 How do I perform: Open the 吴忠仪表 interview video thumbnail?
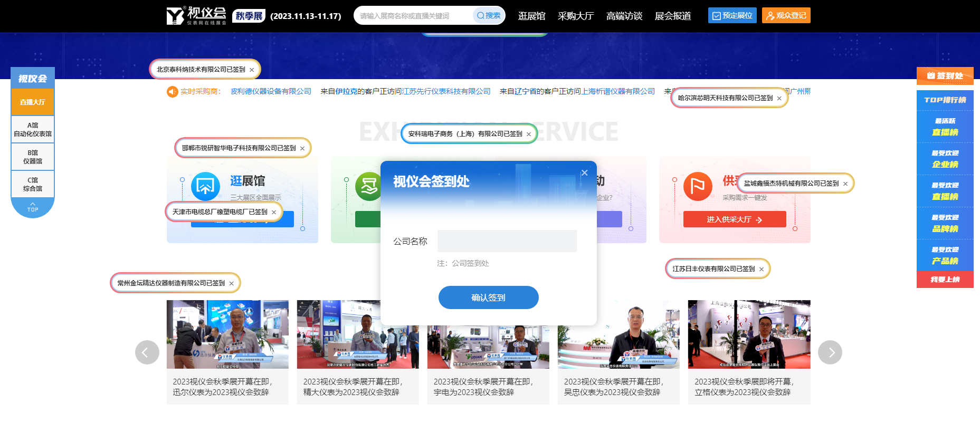click(619, 334)
